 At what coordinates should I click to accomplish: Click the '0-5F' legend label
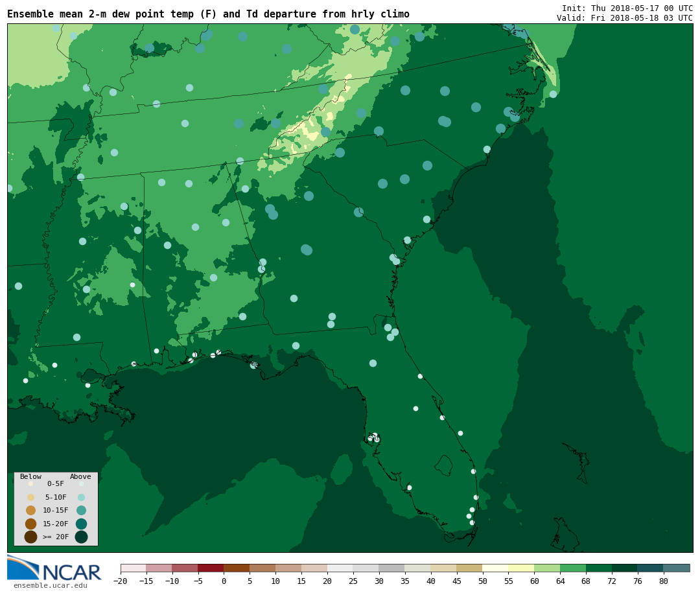coord(56,483)
